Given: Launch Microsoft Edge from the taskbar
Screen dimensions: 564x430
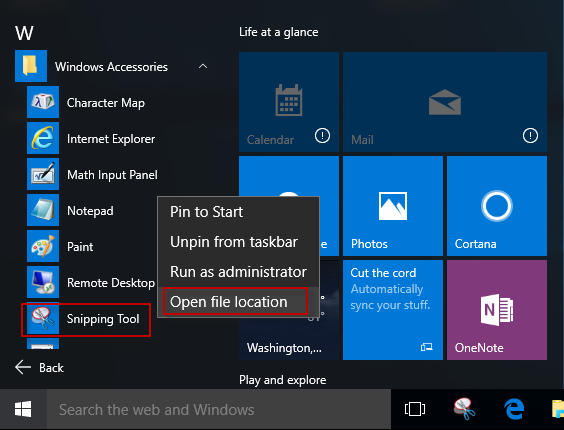Looking at the screenshot, I should click(x=514, y=409).
